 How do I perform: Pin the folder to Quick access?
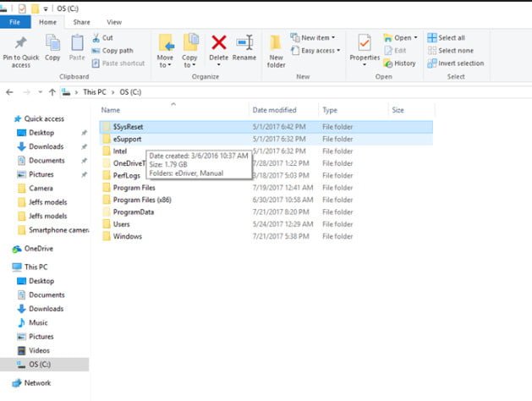[20, 52]
